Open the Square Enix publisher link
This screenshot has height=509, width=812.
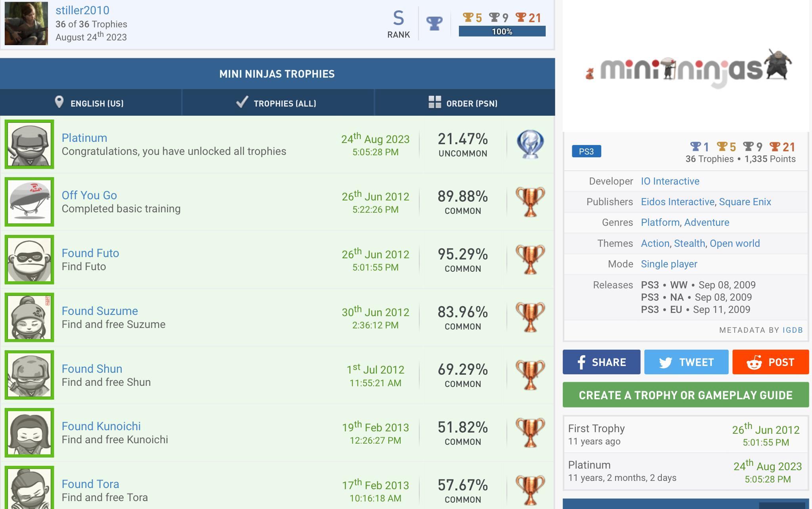point(745,202)
